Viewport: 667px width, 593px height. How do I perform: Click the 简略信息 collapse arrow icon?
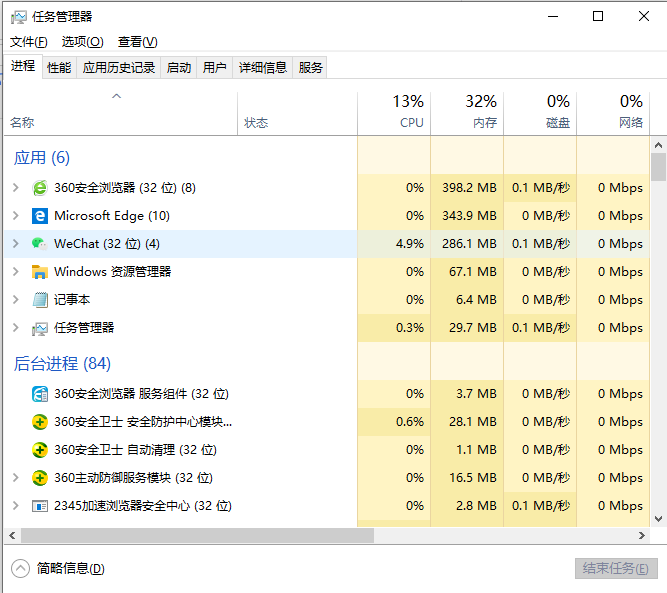tap(20, 568)
